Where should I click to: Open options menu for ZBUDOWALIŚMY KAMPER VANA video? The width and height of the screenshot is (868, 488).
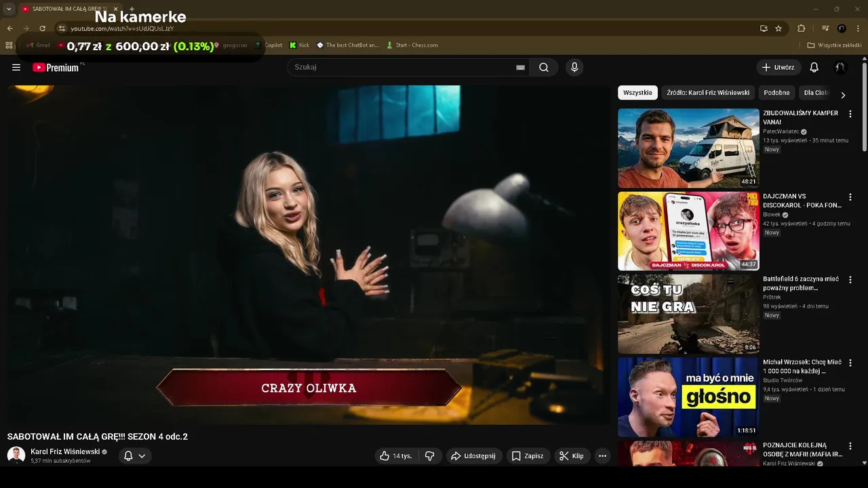850,114
